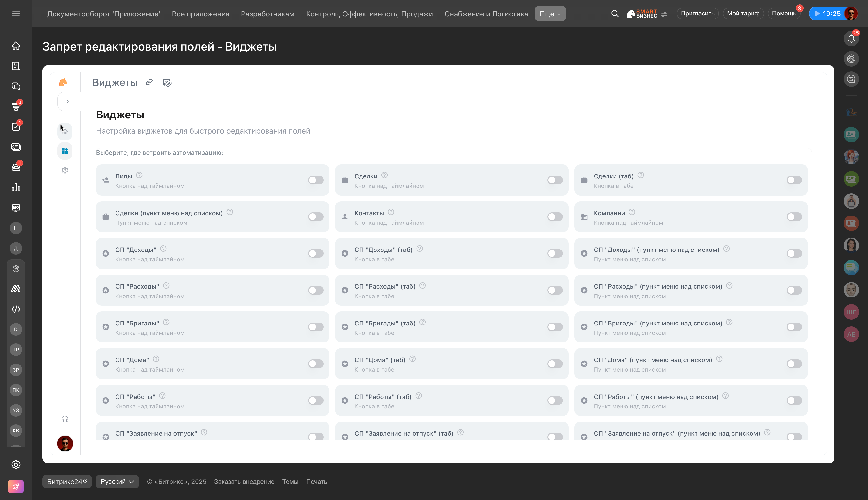Viewport: 868px width, 500px height.
Task: Open the search magnifier icon in header
Action: pyautogui.click(x=615, y=14)
